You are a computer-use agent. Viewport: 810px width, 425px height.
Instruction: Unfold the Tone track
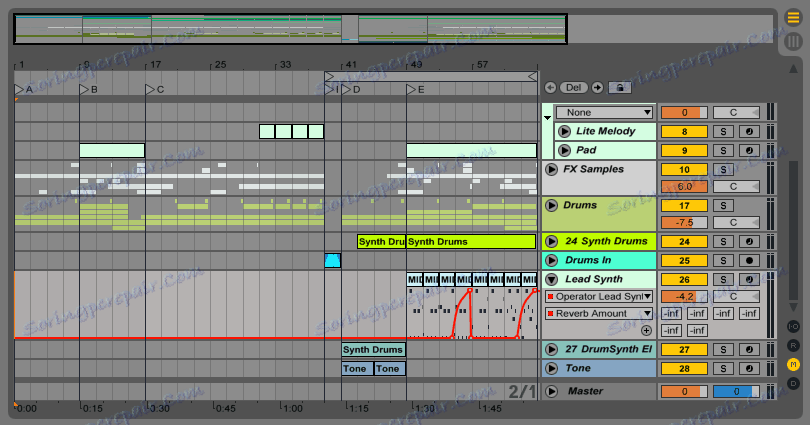coord(551,369)
